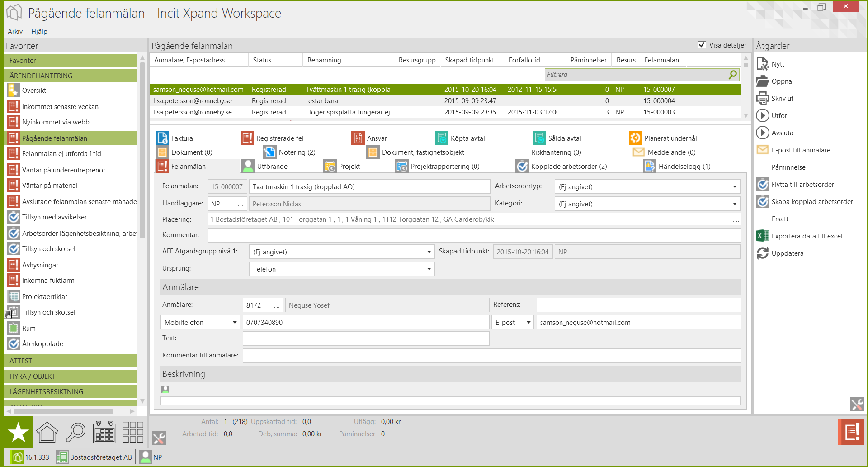Open the Arkiv menu
The height and width of the screenshot is (467, 868).
[x=15, y=31]
